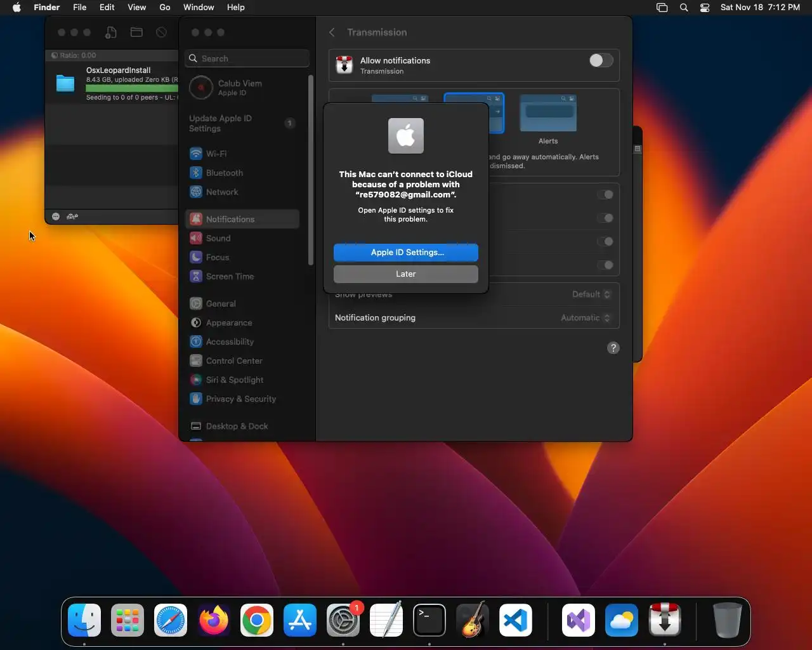
Task: Select Control Center in settings sidebar
Action: (x=242, y=361)
